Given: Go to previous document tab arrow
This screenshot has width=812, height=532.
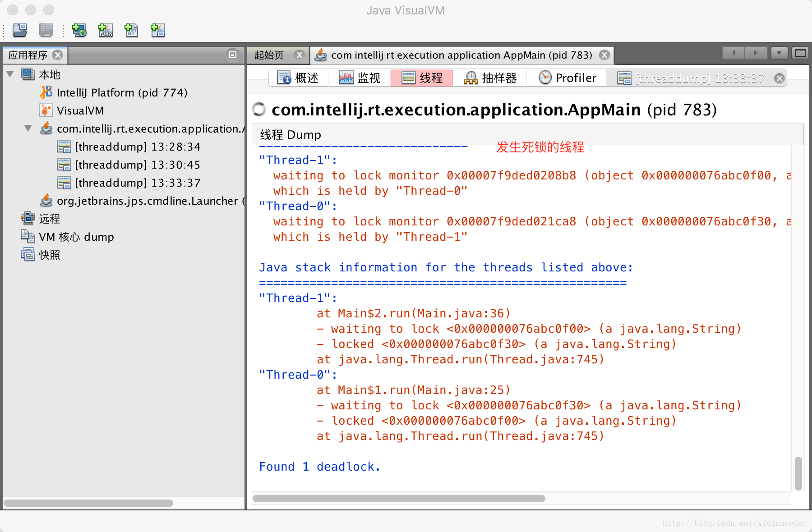Looking at the screenshot, I should pos(734,53).
